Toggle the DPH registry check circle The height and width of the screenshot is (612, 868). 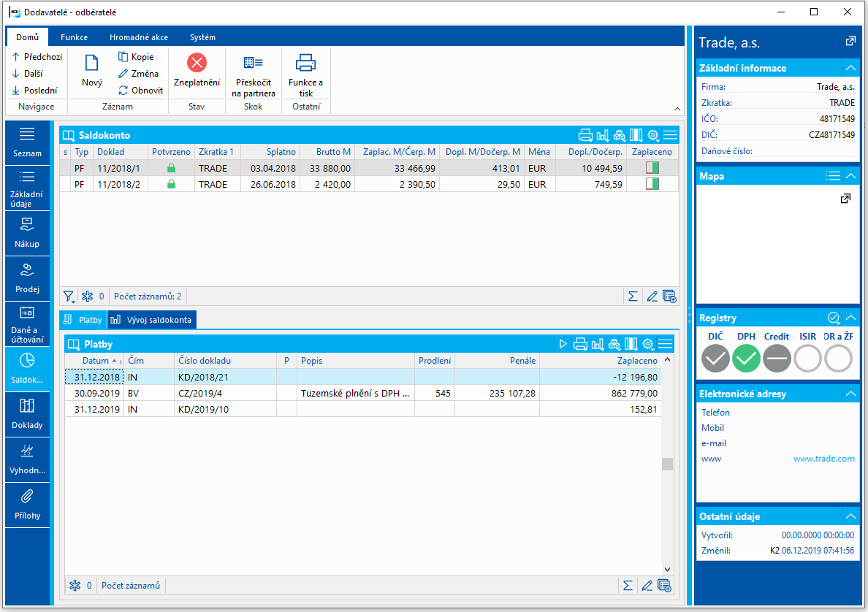[x=746, y=358]
